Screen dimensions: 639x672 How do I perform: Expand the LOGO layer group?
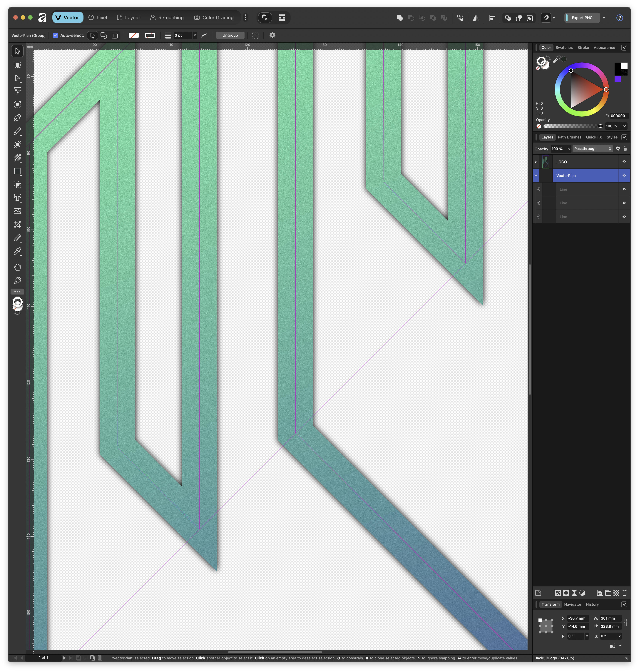point(536,162)
